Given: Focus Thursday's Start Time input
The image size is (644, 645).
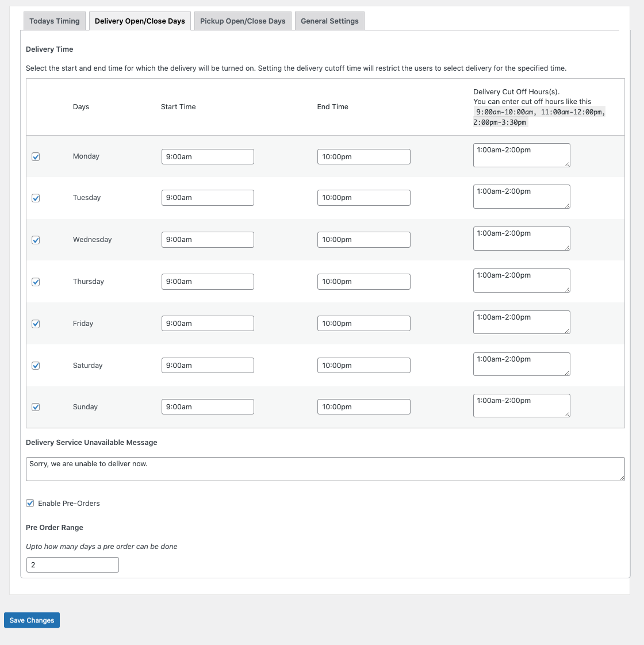Looking at the screenshot, I should pos(208,282).
